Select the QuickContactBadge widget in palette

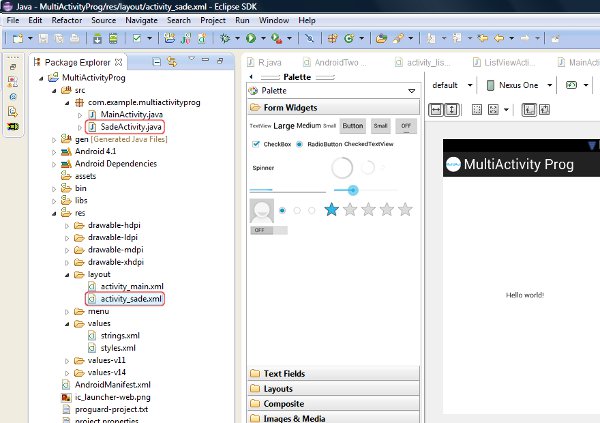(264, 211)
